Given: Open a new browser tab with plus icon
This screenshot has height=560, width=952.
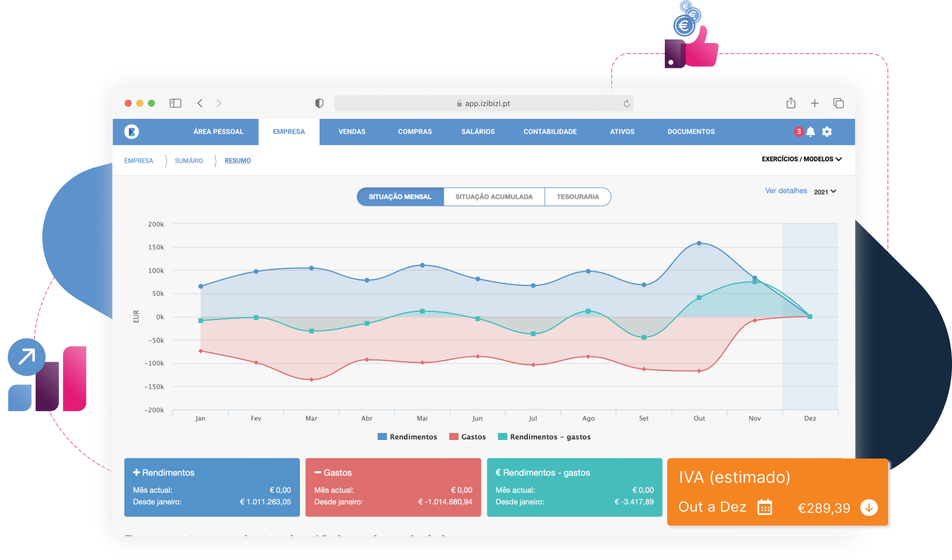Looking at the screenshot, I should click(x=815, y=103).
